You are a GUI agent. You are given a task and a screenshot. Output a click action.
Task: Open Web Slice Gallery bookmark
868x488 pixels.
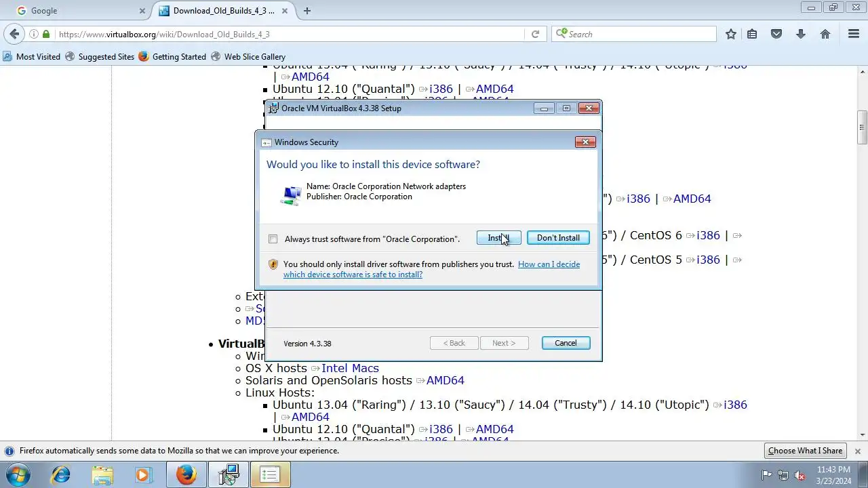248,57
